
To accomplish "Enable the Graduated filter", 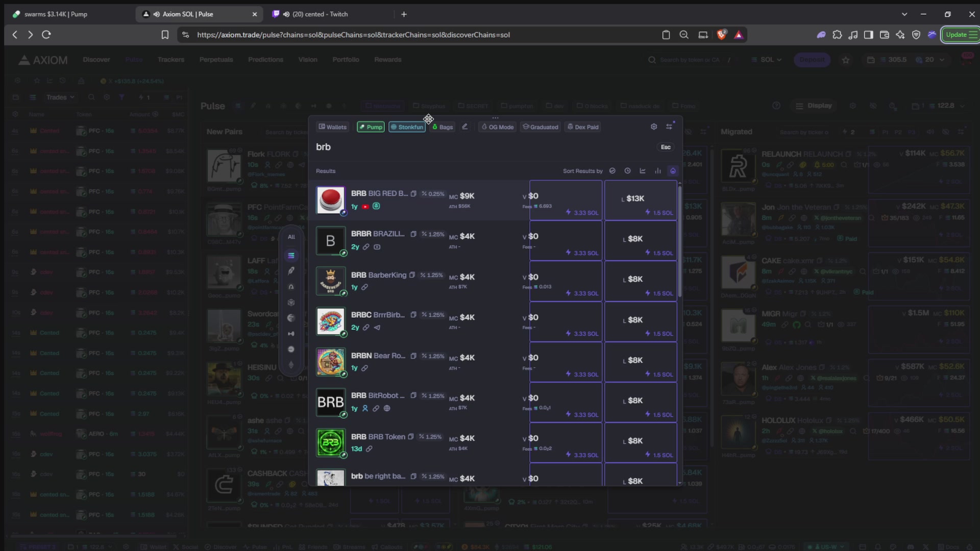I will (540, 127).
